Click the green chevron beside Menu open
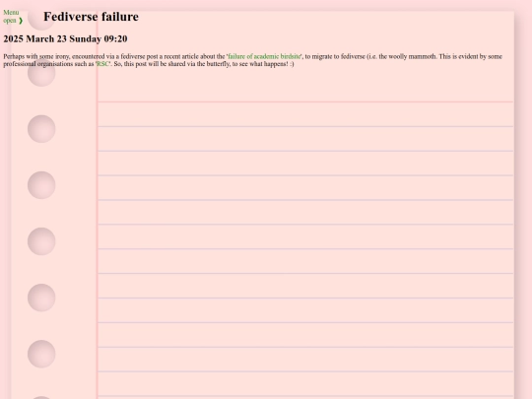This screenshot has width=532, height=399. point(21,21)
